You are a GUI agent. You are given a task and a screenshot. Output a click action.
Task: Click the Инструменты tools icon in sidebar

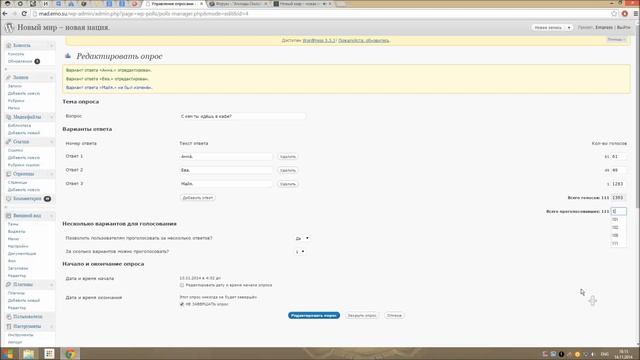[x=9, y=327]
